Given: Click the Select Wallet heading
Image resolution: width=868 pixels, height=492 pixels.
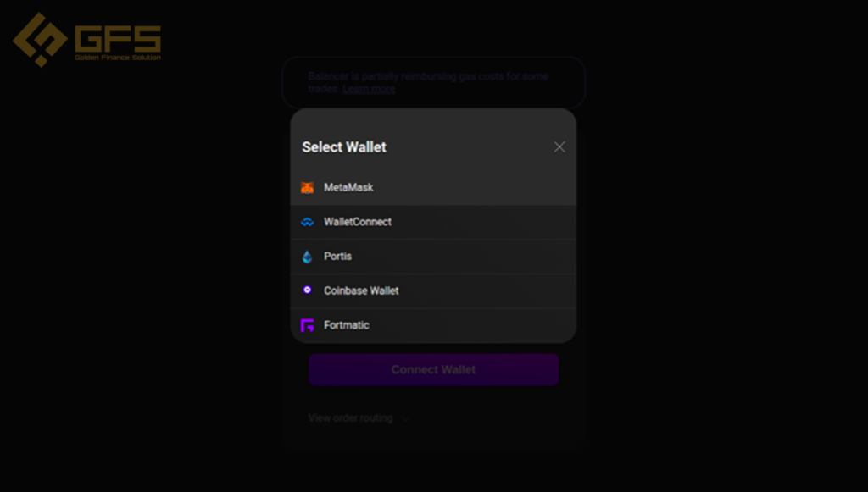Looking at the screenshot, I should click(344, 147).
